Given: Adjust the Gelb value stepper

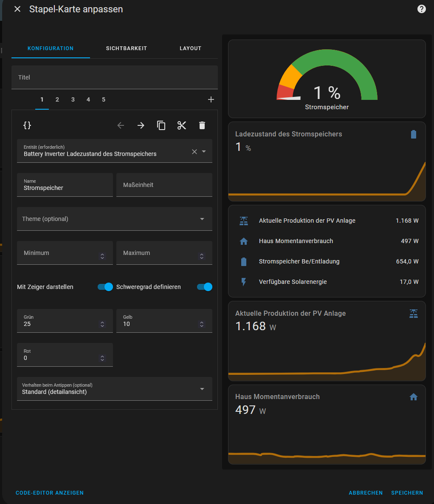Looking at the screenshot, I should [x=202, y=324].
